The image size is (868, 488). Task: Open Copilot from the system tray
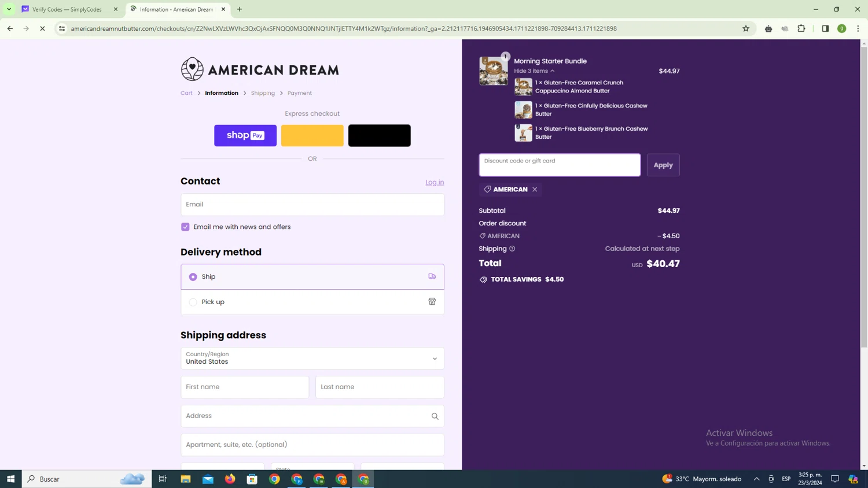[853, 479]
